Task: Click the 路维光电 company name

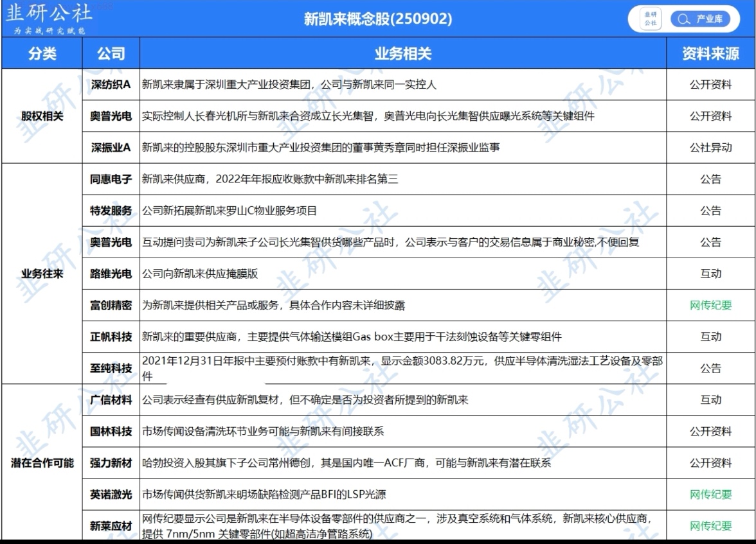Action: 111,274
